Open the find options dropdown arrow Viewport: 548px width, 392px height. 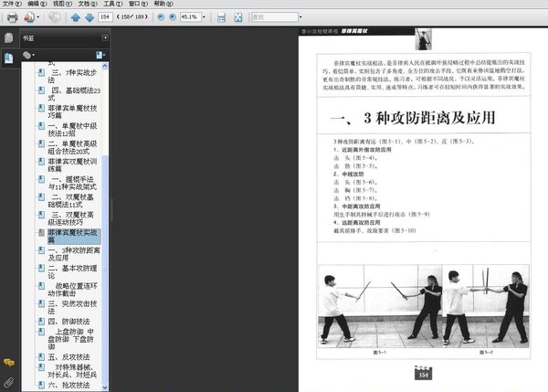click(300, 17)
